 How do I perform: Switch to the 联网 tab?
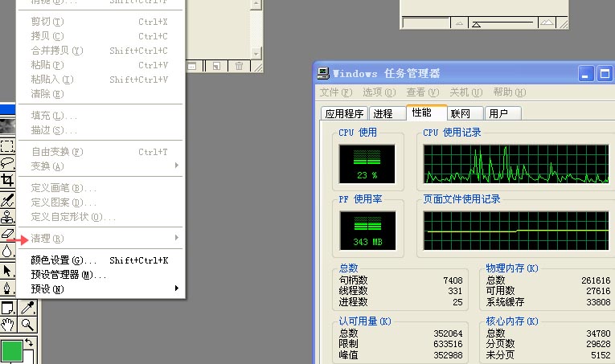point(465,113)
